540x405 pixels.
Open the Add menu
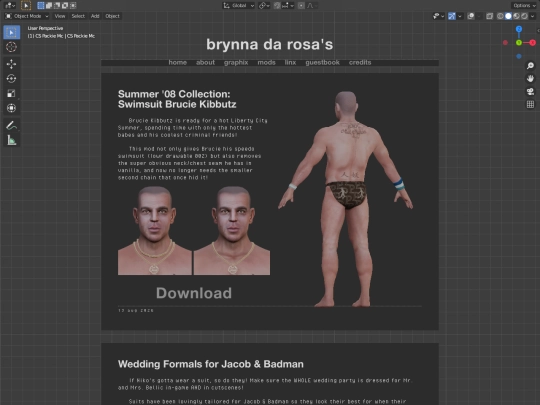click(95, 16)
